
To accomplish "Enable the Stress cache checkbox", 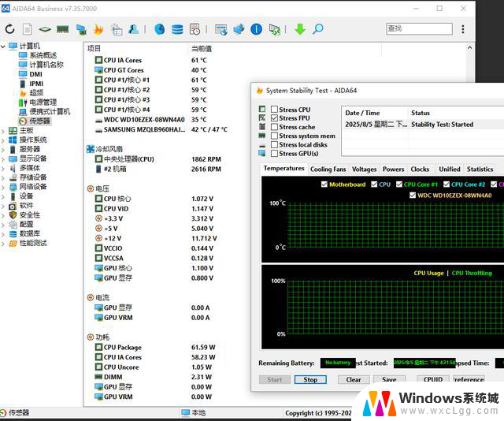I will (x=274, y=127).
